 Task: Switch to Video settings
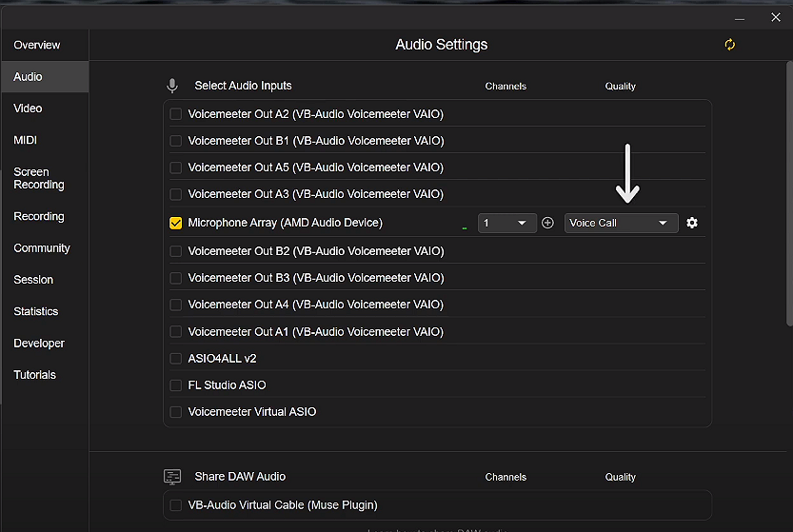point(45,108)
